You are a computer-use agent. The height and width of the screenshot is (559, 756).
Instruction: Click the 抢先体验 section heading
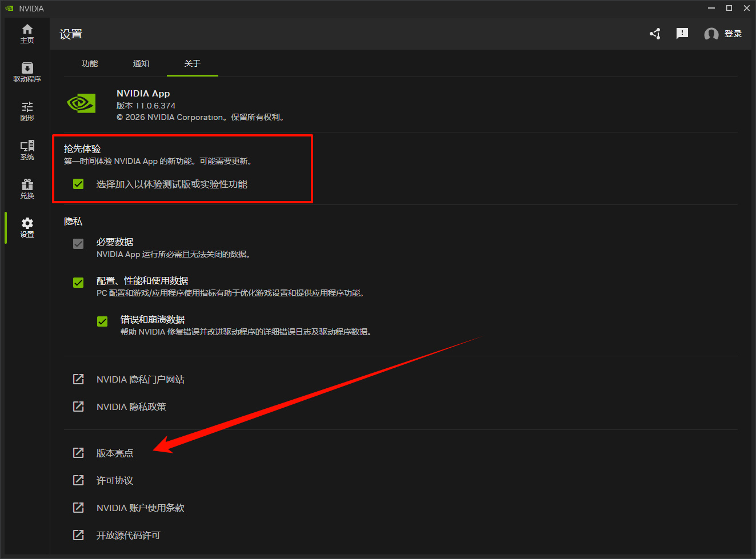(82, 148)
